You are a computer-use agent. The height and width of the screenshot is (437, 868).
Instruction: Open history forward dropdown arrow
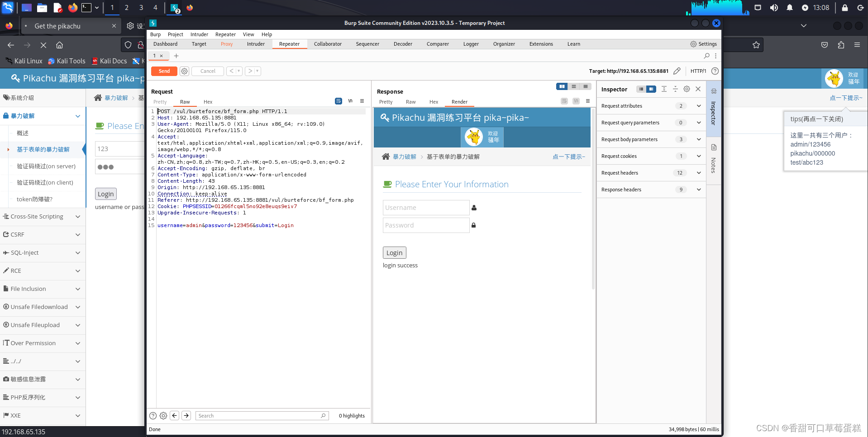click(x=258, y=71)
